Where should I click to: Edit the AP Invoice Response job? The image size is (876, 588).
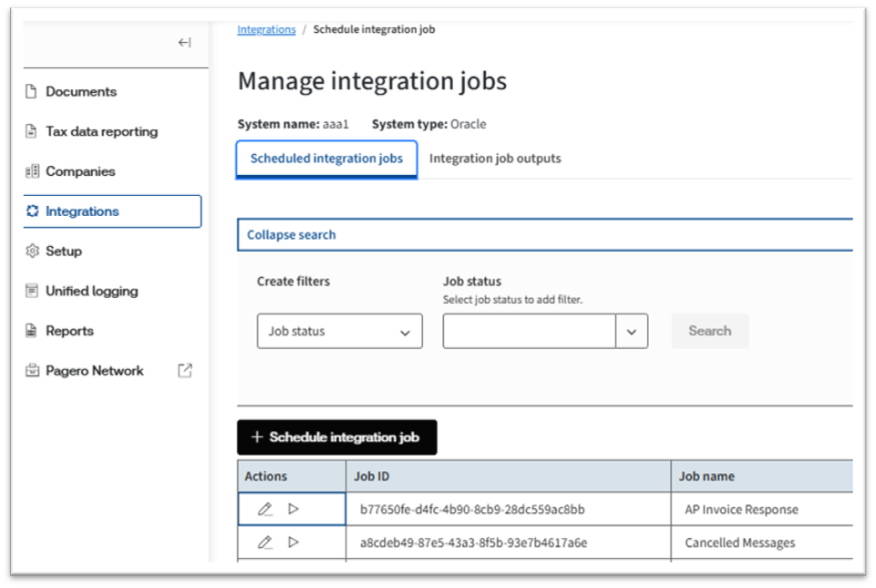coord(264,510)
